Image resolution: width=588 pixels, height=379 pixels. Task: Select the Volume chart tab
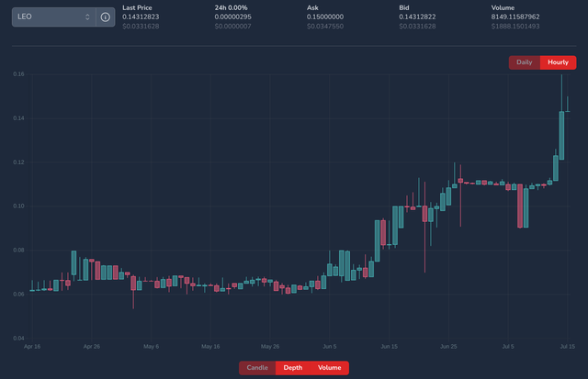[x=330, y=368]
